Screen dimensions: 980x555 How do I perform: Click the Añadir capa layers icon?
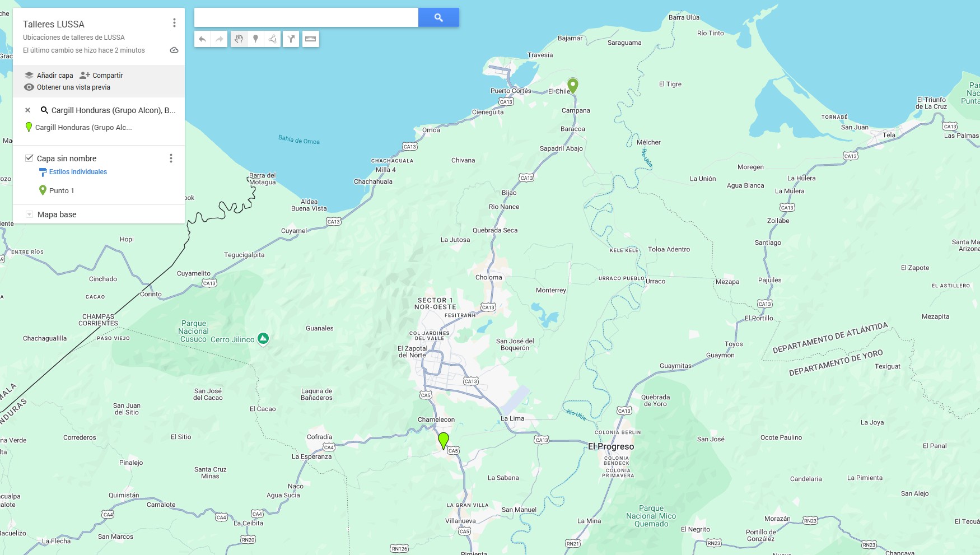pyautogui.click(x=29, y=74)
